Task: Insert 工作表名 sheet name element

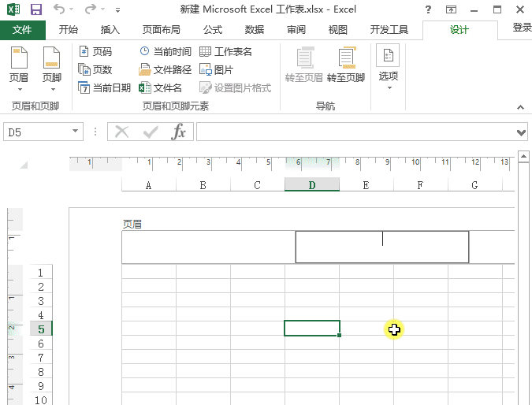Action: (x=225, y=51)
